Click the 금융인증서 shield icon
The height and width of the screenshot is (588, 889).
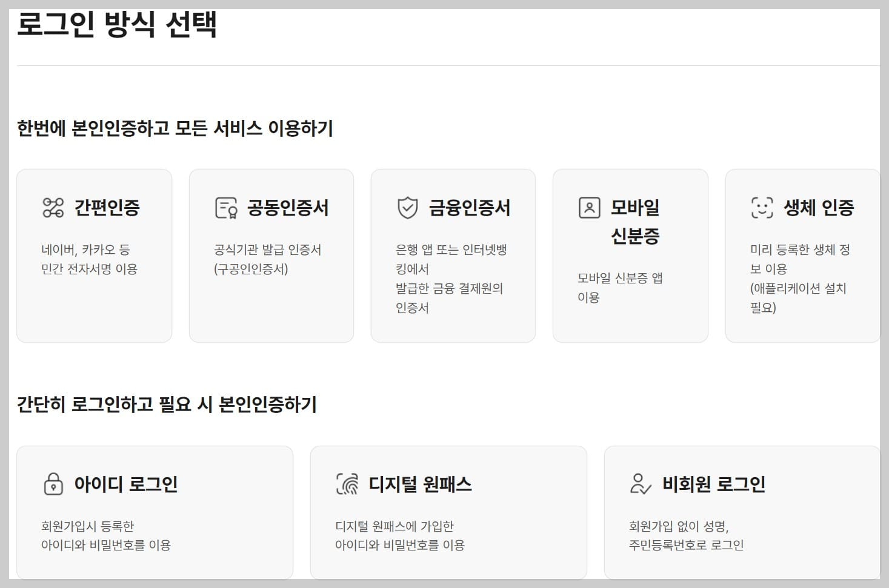click(408, 208)
